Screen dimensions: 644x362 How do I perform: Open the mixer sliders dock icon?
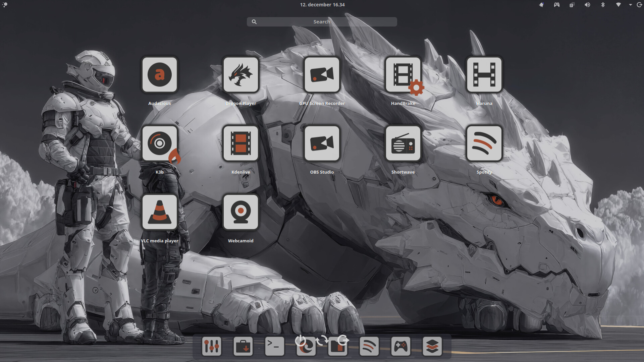pos(212,346)
